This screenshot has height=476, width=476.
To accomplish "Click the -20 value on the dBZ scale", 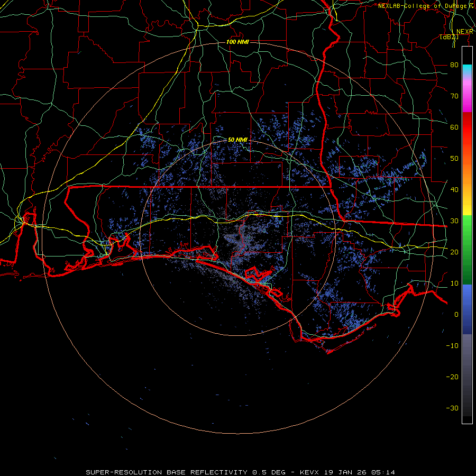I will click(452, 377).
